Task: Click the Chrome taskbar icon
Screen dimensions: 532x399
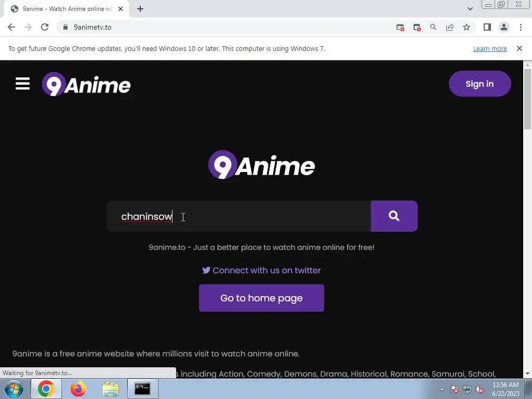Action: pyautogui.click(x=46, y=389)
